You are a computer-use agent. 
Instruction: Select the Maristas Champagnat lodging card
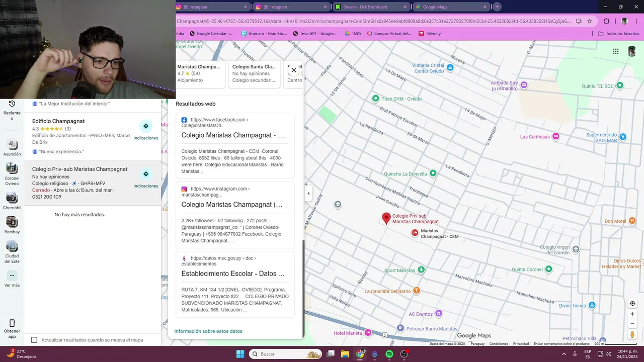(x=200, y=74)
